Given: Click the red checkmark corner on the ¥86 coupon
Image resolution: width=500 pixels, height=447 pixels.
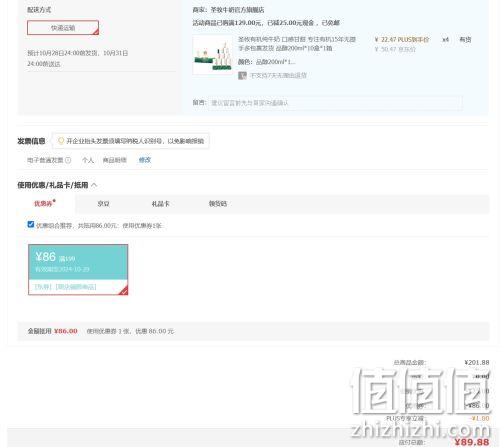Looking at the screenshot, I should coord(124,291).
